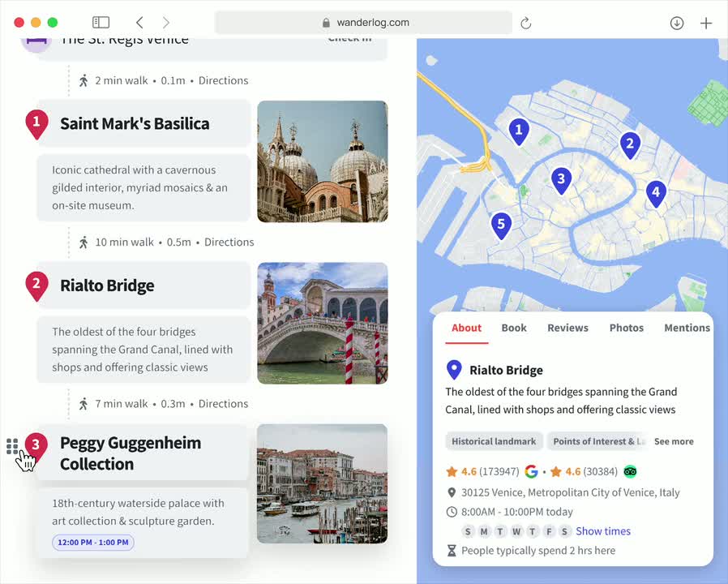
Task: Select map marker 2
Action: [x=630, y=144]
